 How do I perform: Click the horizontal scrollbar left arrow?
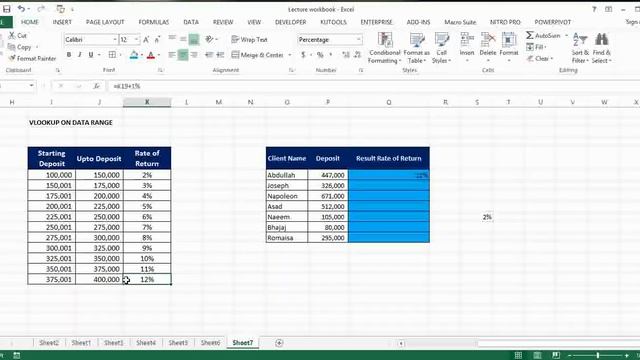click(401, 344)
